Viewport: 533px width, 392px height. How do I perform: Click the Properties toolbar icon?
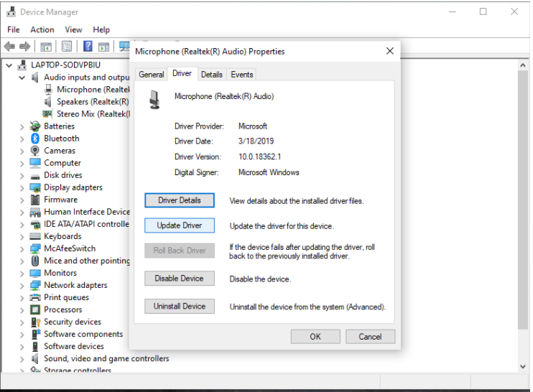[x=67, y=46]
